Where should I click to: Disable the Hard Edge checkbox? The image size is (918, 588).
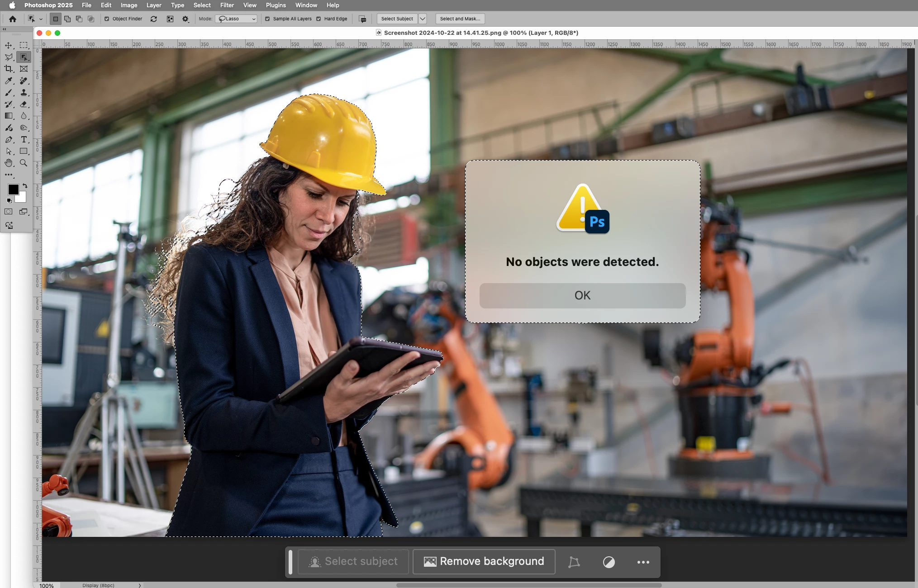(319, 19)
